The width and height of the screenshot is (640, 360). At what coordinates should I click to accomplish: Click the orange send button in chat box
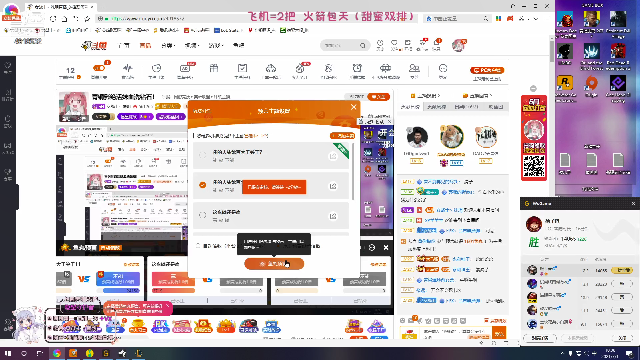pyautogui.click(x=499, y=333)
